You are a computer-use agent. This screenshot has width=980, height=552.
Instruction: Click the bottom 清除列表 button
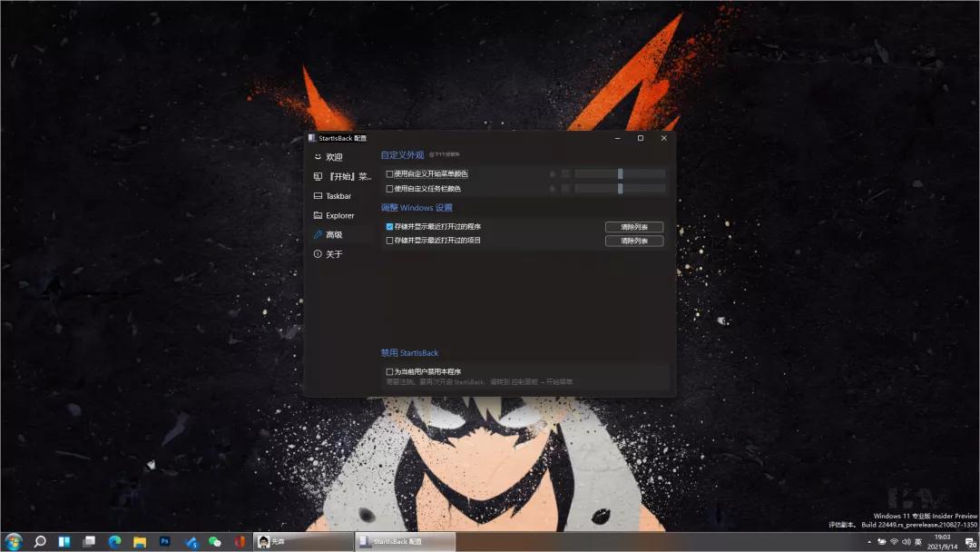tap(636, 240)
